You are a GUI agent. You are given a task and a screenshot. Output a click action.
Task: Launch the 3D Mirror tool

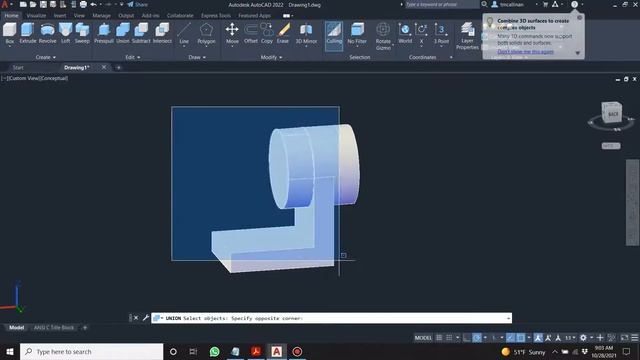(306, 33)
